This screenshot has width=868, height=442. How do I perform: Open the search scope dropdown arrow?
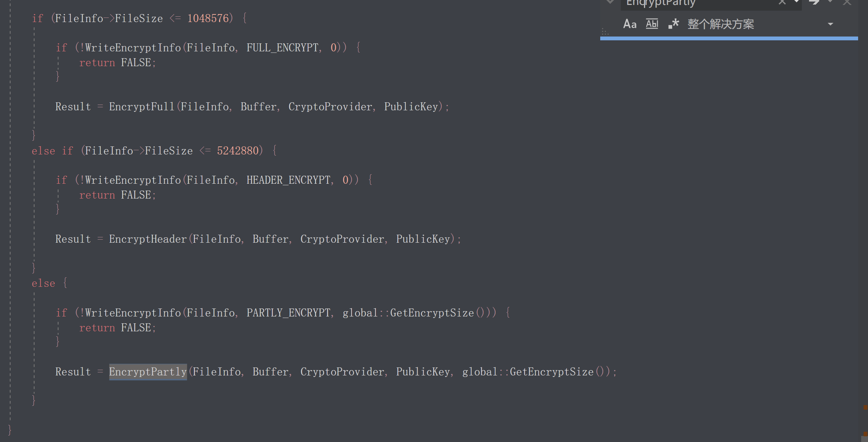click(x=830, y=24)
